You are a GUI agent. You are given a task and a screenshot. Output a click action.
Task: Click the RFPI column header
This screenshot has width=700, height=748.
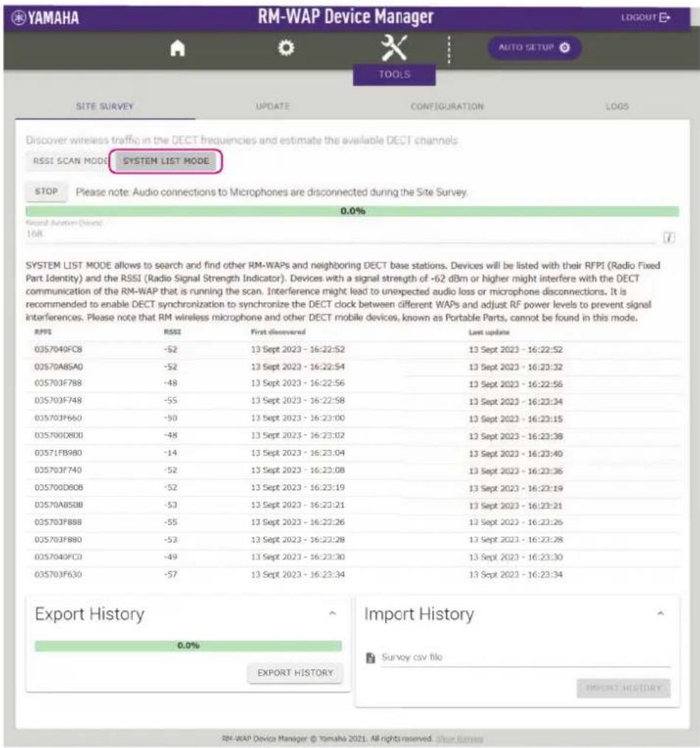[x=43, y=332]
